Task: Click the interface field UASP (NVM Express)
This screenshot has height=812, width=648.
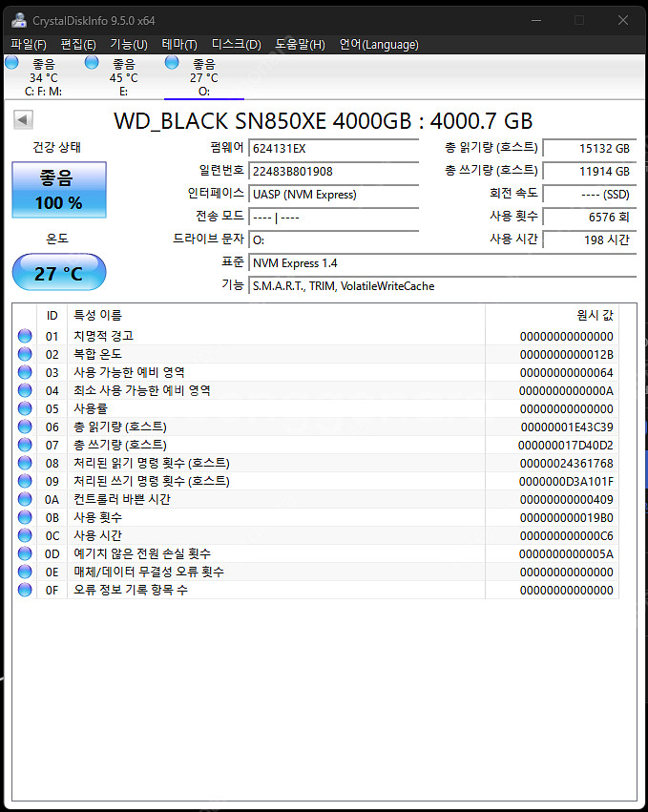Action: coord(334,195)
